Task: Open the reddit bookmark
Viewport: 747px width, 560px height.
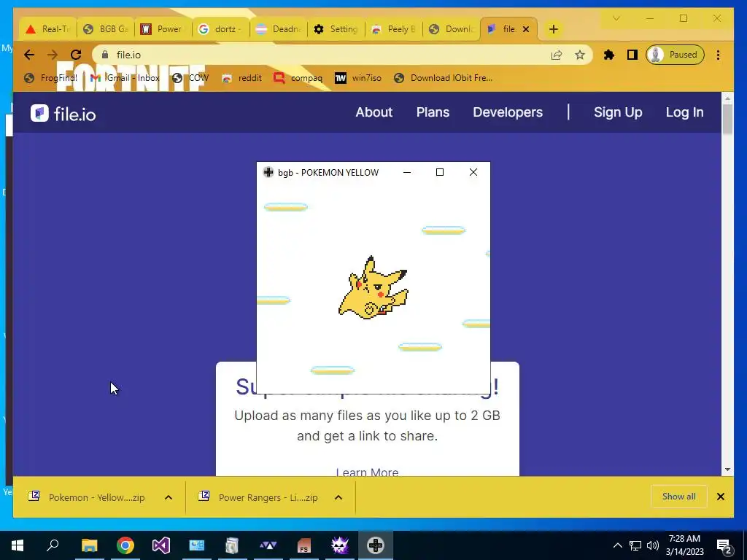Action: coord(242,77)
